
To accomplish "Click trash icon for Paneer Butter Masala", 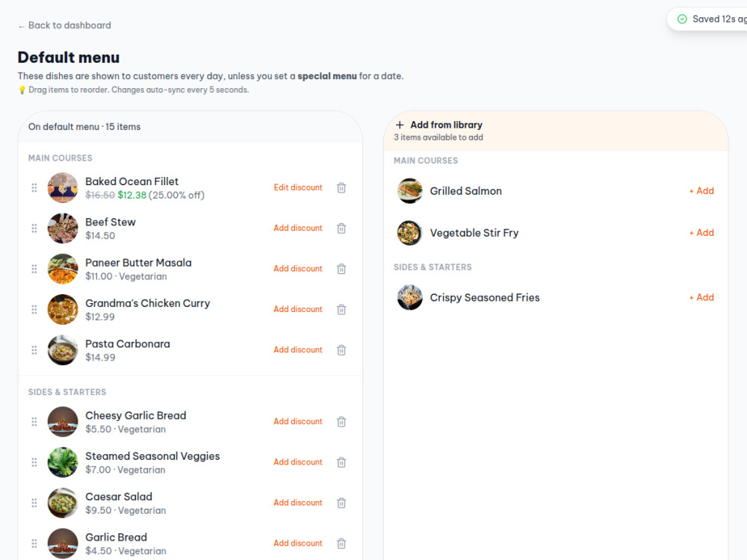I will [x=341, y=269].
